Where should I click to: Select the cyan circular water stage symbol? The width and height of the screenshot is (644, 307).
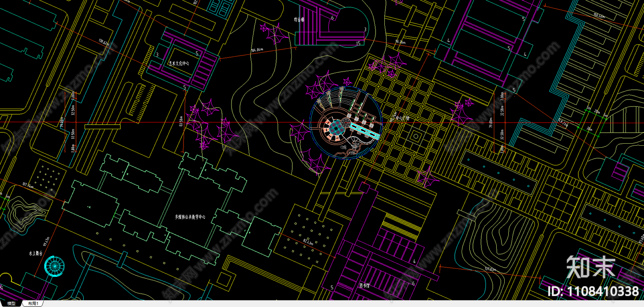(54, 266)
